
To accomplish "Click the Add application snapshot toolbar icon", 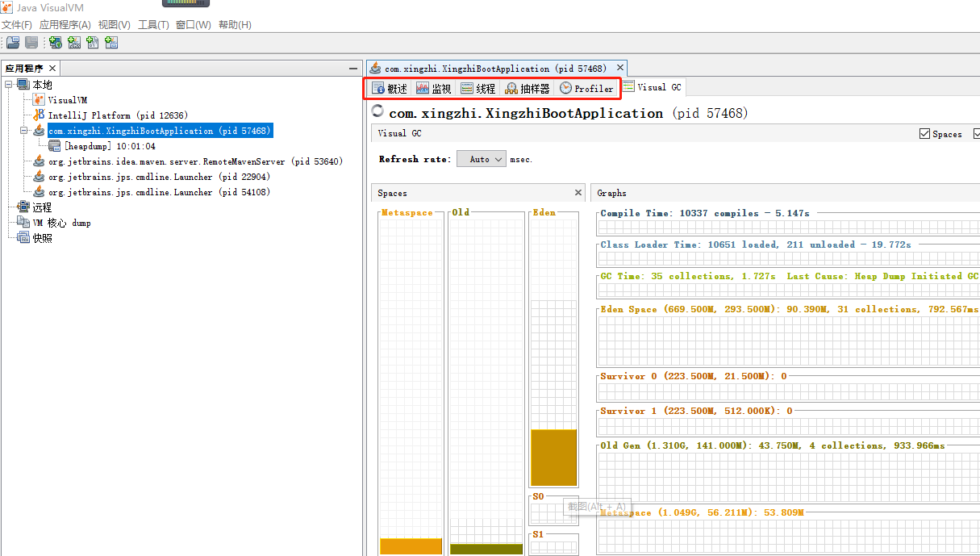I will 111,43.
